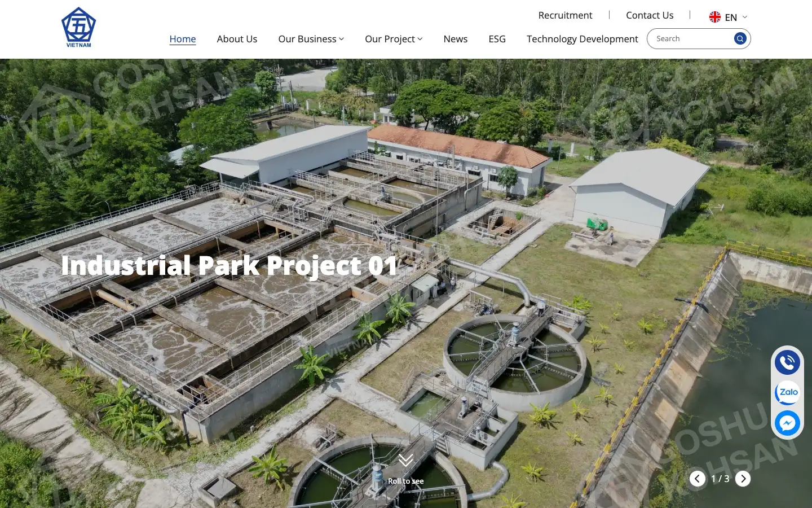Open the phone call contact icon
812x508 pixels.
coord(787,362)
